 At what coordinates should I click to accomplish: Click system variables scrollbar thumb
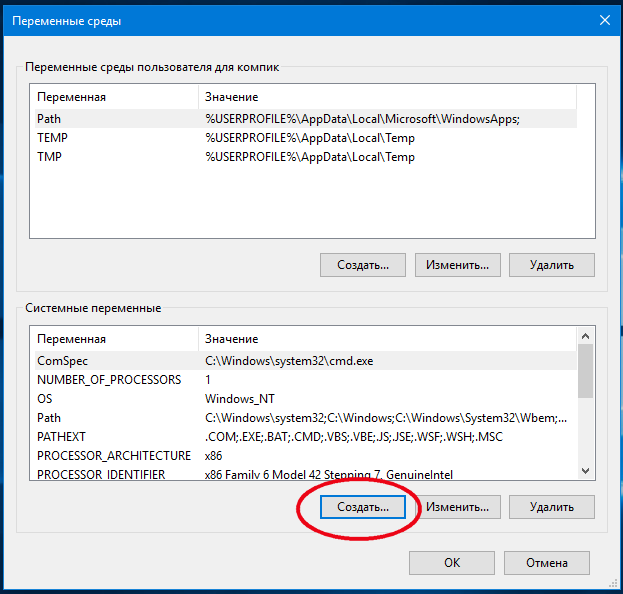coord(585,371)
